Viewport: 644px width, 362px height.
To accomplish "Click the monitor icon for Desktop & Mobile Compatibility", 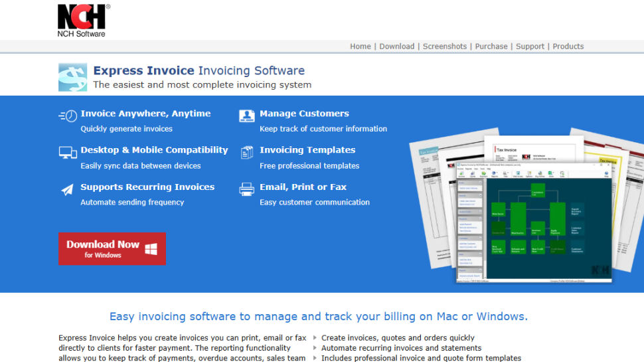I will 68,153.
